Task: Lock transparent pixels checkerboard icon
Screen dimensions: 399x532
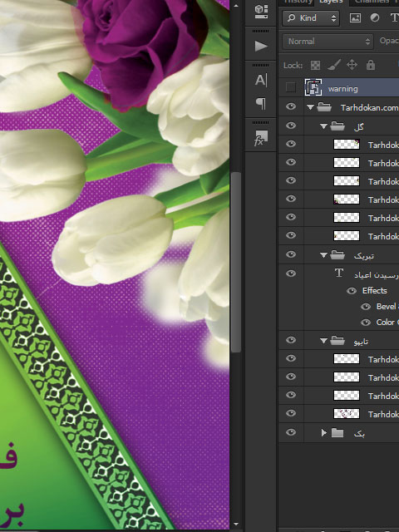Action: 315,65
